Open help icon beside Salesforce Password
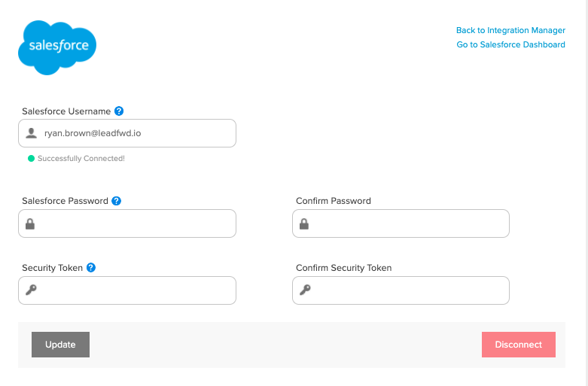Image resolution: width=588 pixels, height=386 pixels. (116, 201)
